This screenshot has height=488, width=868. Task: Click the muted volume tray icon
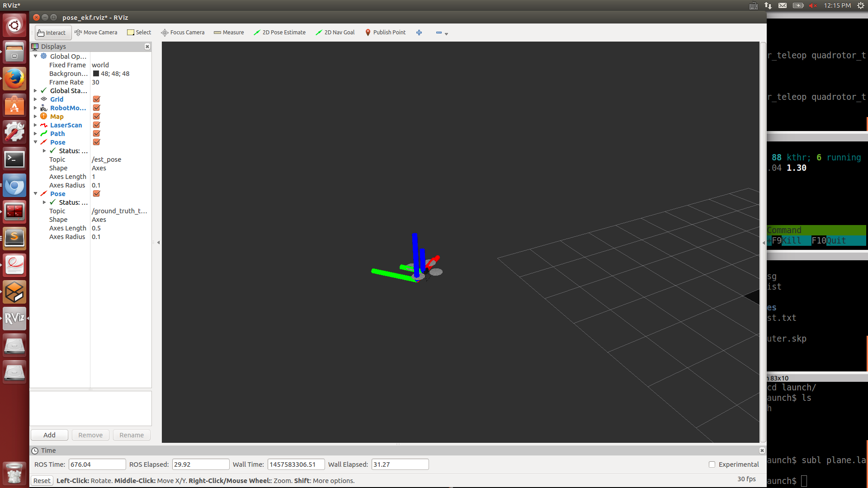point(813,5)
